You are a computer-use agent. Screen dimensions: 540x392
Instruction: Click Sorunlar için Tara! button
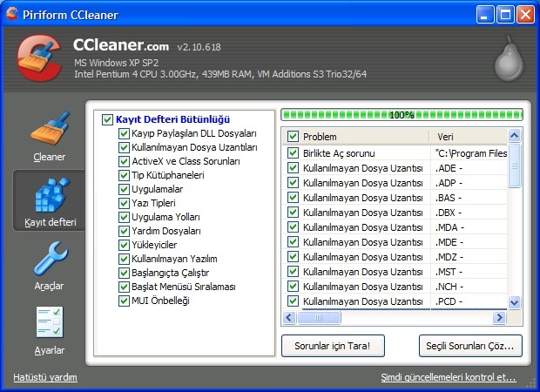click(x=333, y=346)
